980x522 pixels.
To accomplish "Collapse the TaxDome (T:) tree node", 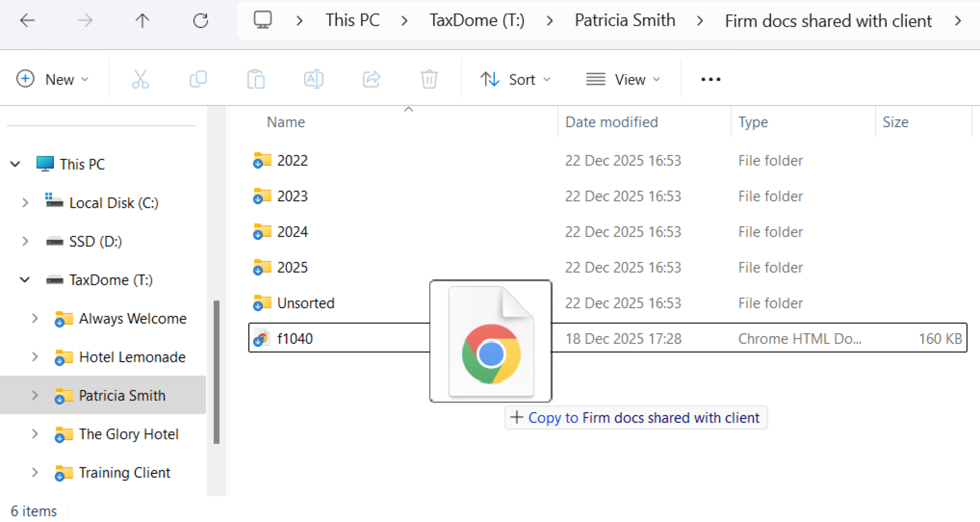I will (25, 280).
